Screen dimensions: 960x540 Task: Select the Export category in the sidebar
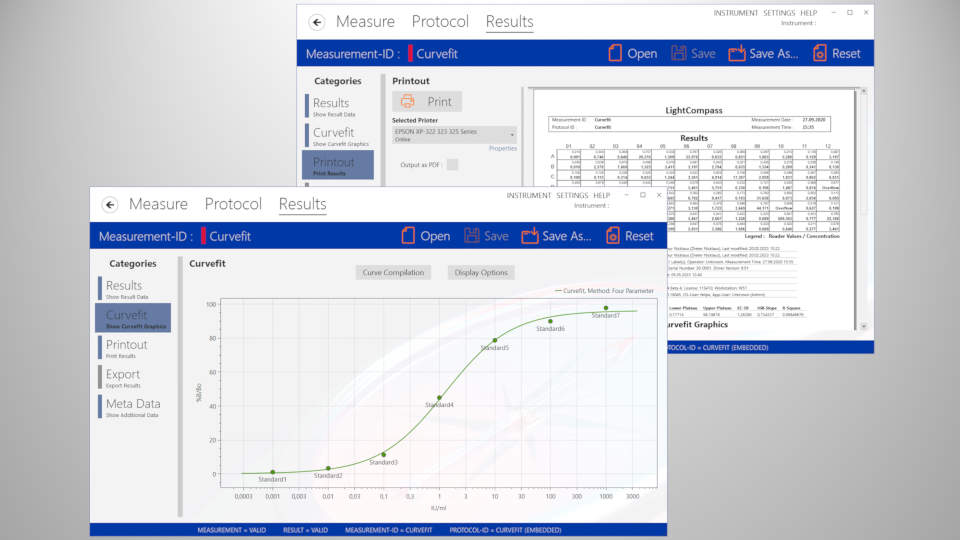point(123,377)
